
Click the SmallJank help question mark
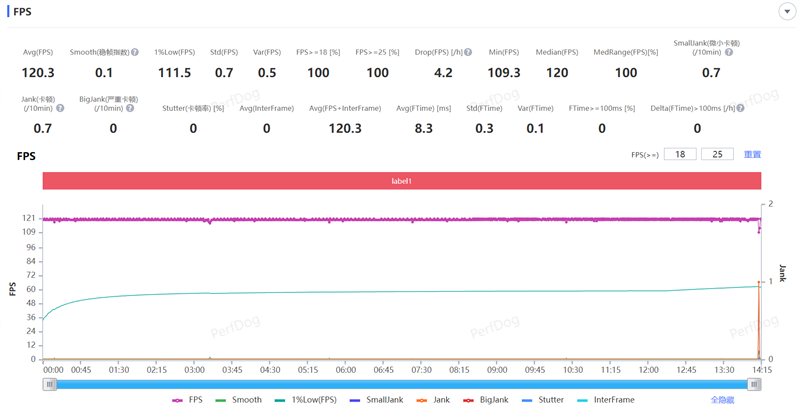tap(729, 52)
